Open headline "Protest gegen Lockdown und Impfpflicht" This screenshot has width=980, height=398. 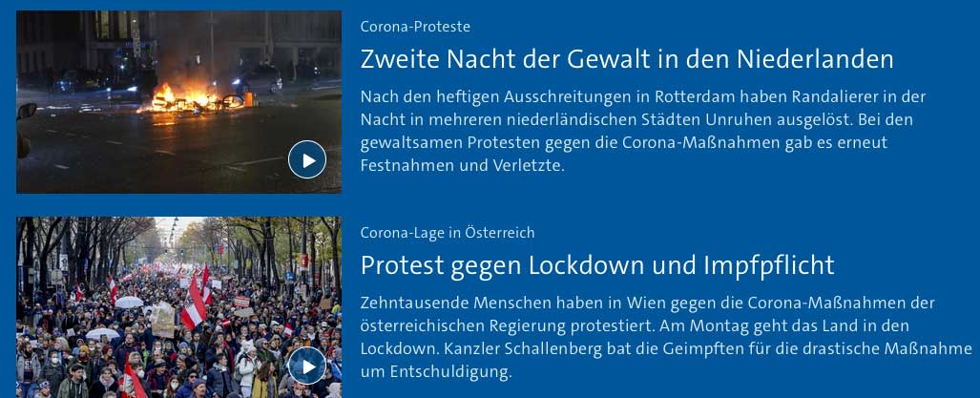point(597,265)
